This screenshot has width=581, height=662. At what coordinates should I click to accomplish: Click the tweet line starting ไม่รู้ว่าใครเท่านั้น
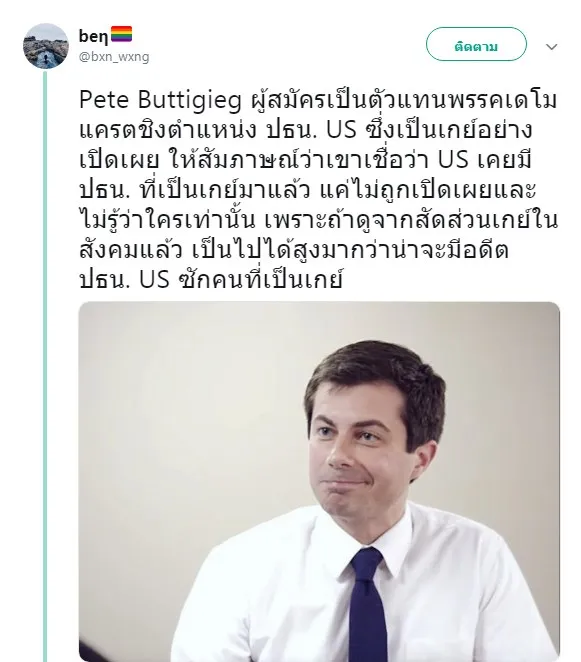coord(319,220)
